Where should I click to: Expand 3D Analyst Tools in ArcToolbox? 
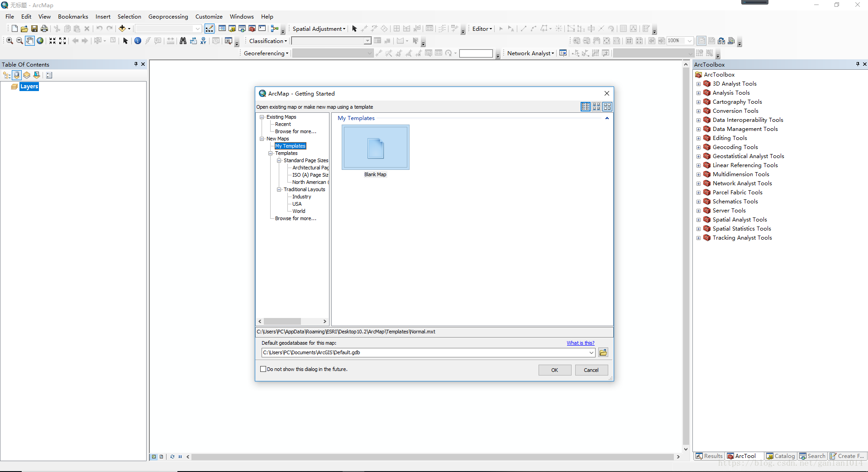click(x=698, y=84)
